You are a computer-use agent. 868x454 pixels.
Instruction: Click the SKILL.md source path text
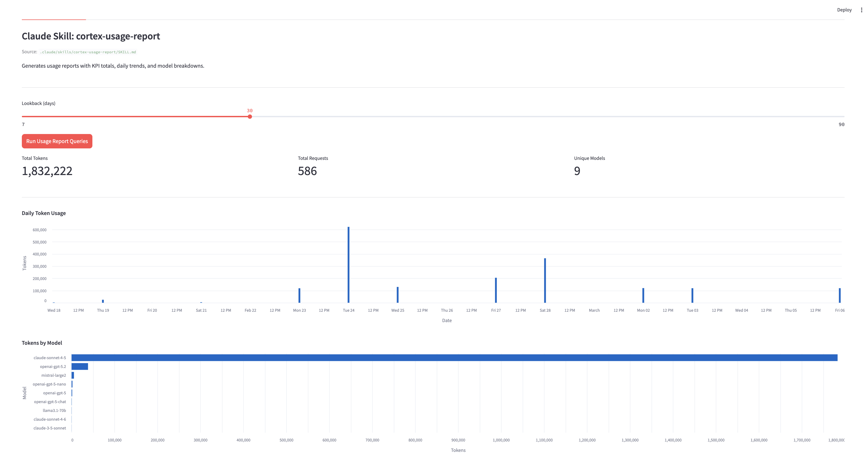pos(88,52)
